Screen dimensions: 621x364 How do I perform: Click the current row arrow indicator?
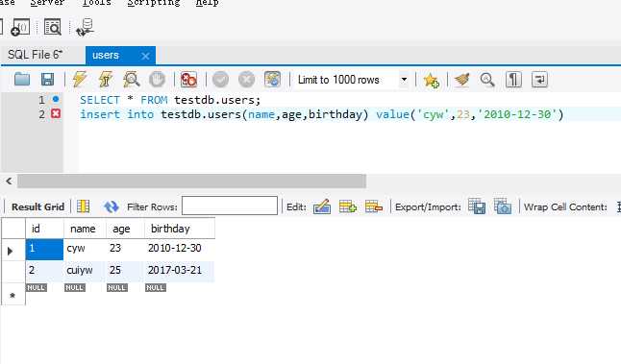(x=11, y=251)
